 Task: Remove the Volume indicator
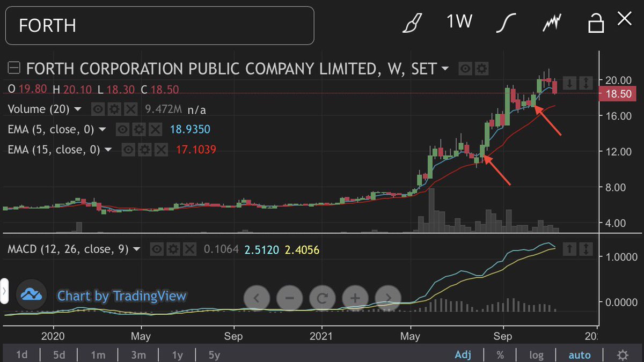(x=130, y=109)
